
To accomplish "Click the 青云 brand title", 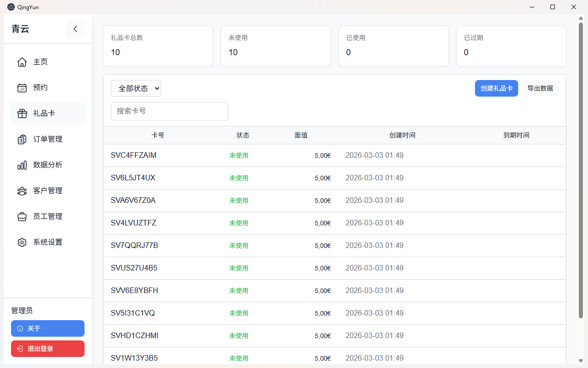I will click(x=21, y=29).
